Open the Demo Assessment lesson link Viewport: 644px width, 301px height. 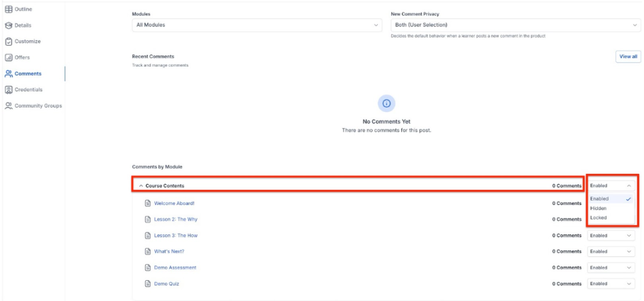point(175,267)
